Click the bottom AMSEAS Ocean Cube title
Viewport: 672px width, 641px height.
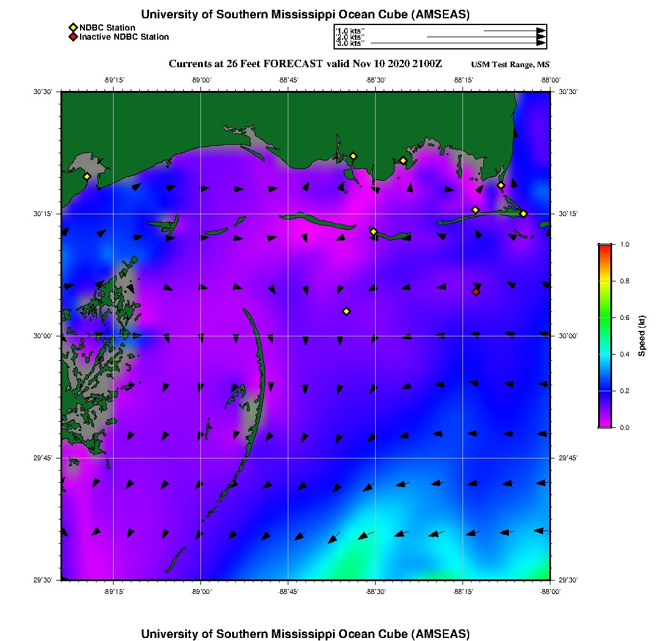click(305, 634)
